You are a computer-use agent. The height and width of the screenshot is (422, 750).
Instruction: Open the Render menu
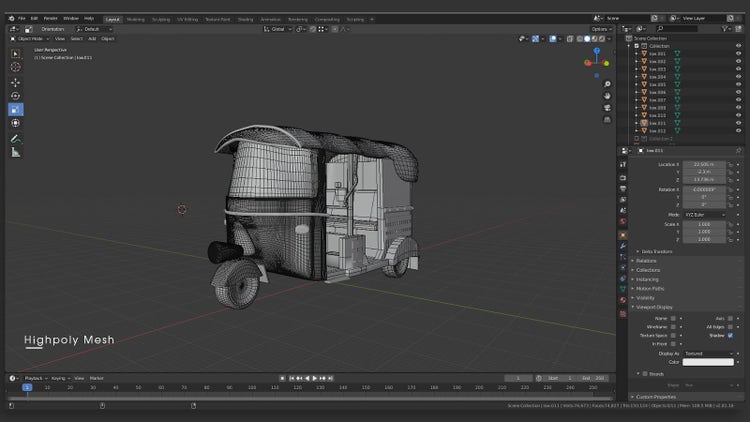point(50,19)
